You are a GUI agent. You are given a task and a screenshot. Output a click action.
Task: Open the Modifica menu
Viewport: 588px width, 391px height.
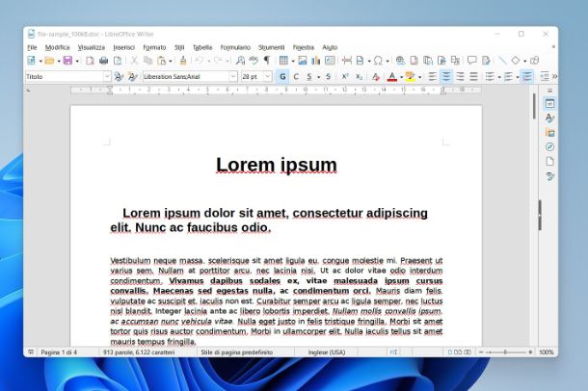tap(58, 47)
